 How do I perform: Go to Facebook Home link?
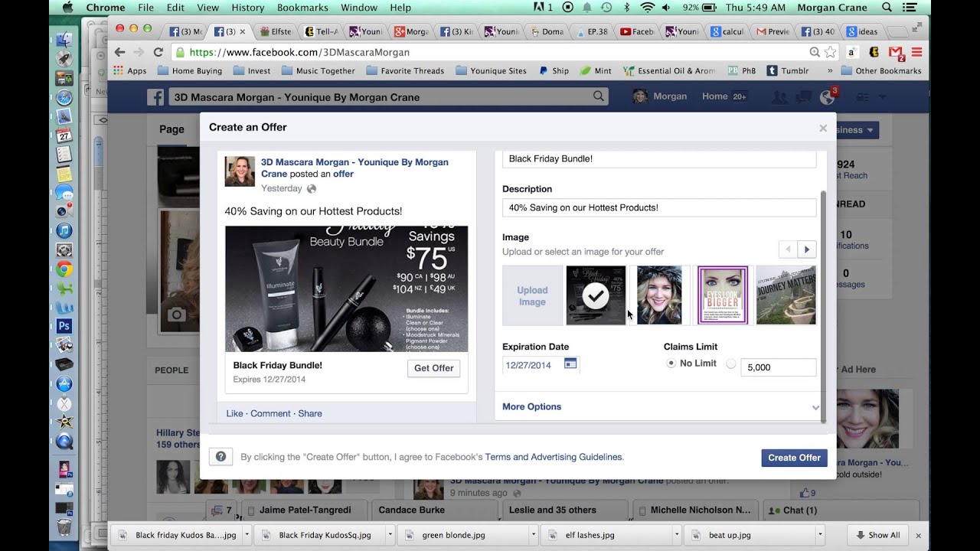714,96
